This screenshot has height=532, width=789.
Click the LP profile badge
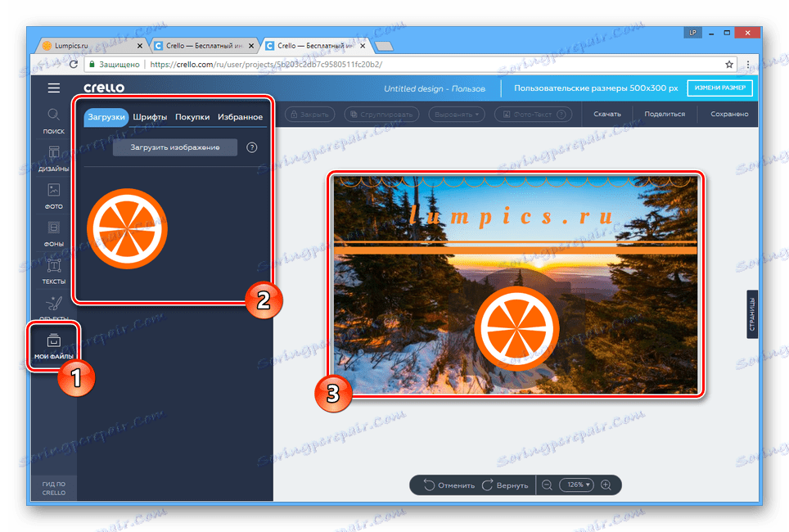pyautogui.click(x=693, y=33)
